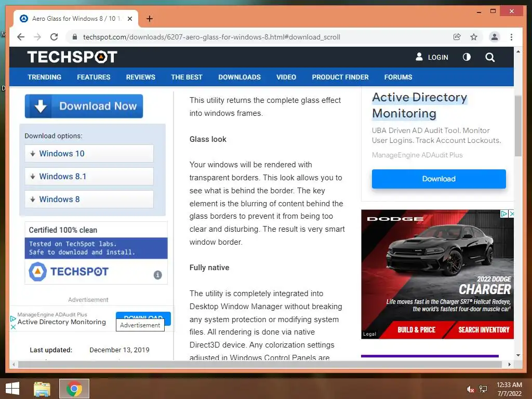Share this page icon in address bar
The height and width of the screenshot is (399, 532).
point(457,37)
